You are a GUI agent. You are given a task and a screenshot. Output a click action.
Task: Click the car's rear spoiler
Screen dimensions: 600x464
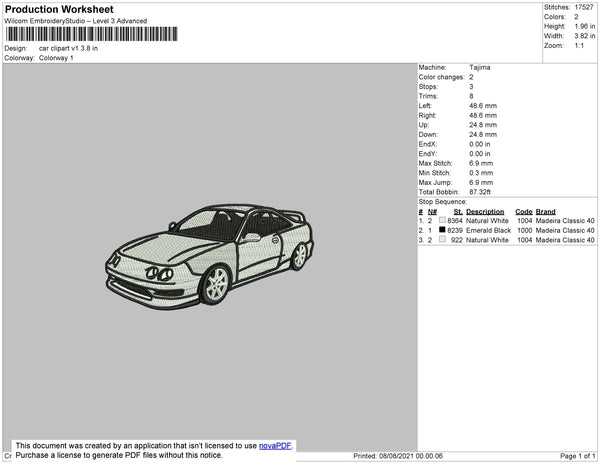(292, 217)
